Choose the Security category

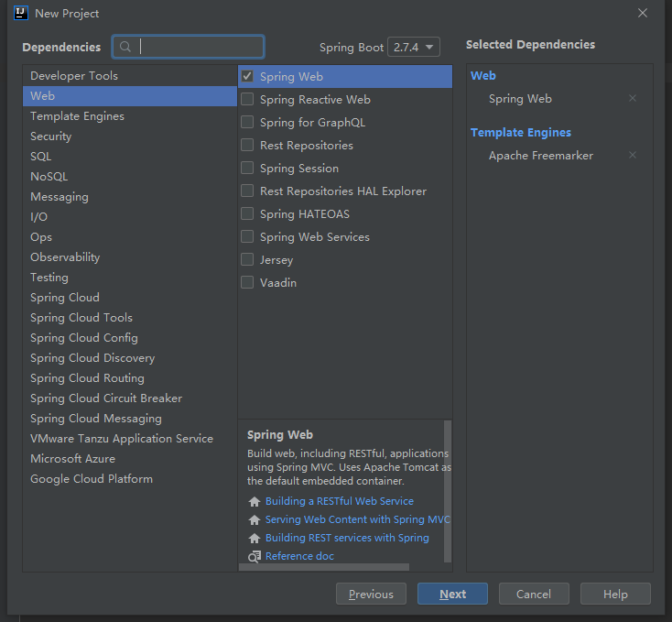(x=130, y=136)
